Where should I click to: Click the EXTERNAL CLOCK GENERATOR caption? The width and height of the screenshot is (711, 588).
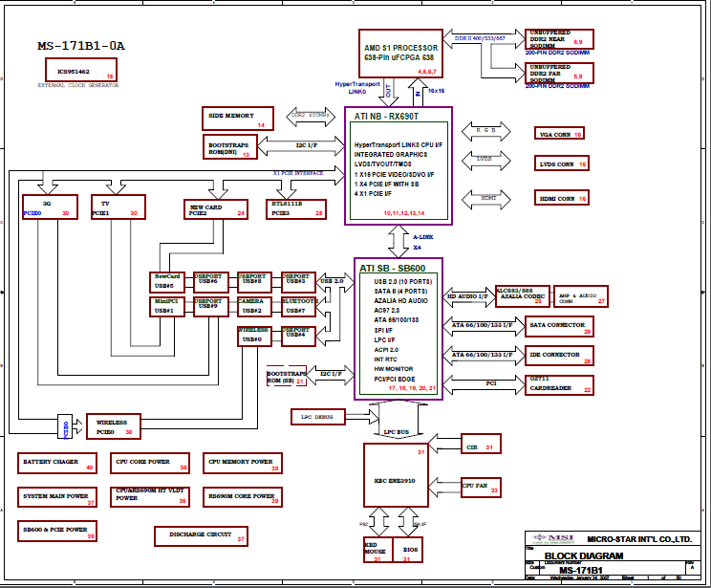click(x=78, y=85)
